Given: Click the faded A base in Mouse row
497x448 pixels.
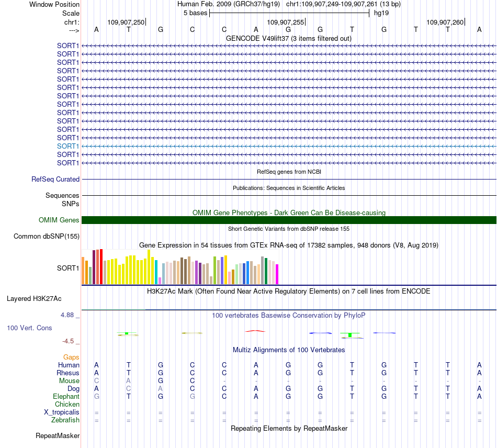Looking at the screenshot, I should pyautogui.click(x=128, y=381).
